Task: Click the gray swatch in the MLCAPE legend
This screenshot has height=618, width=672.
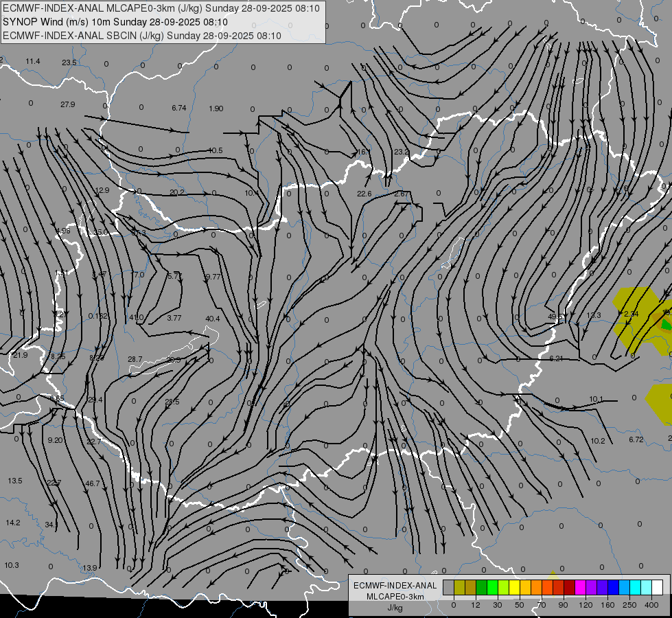Action: (x=448, y=587)
